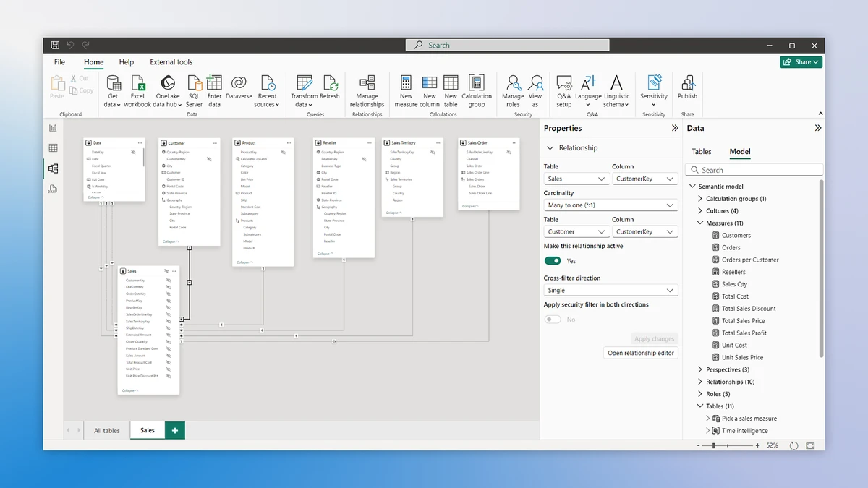
Task: Create a New measure
Action: point(406,91)
